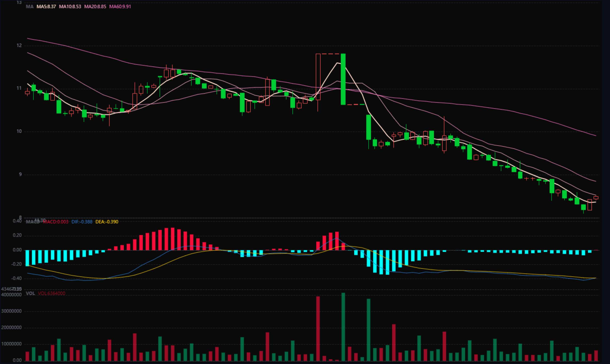Click the rightmost red volume bar
The width and height of the screenshot is (610, 364).
click(596, 356)
